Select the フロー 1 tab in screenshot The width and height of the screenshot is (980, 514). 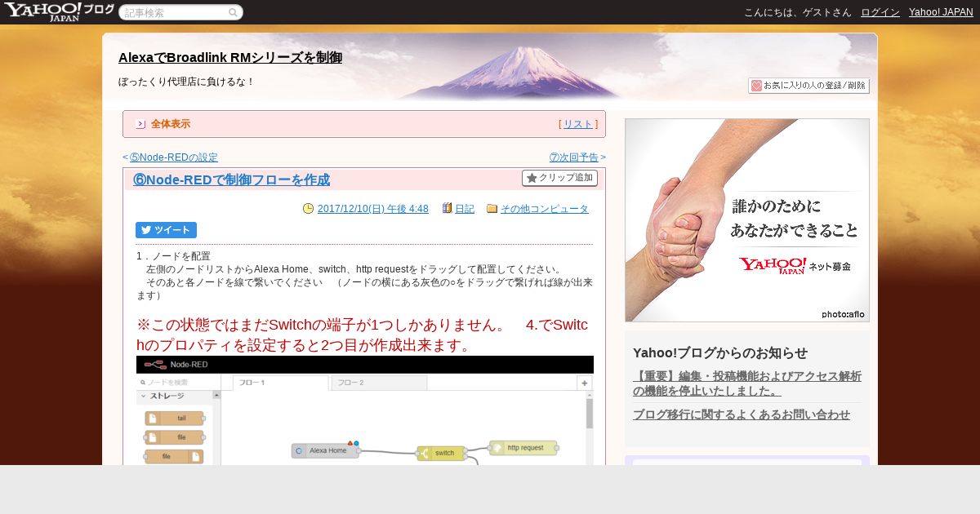click(x=280, y=383)
